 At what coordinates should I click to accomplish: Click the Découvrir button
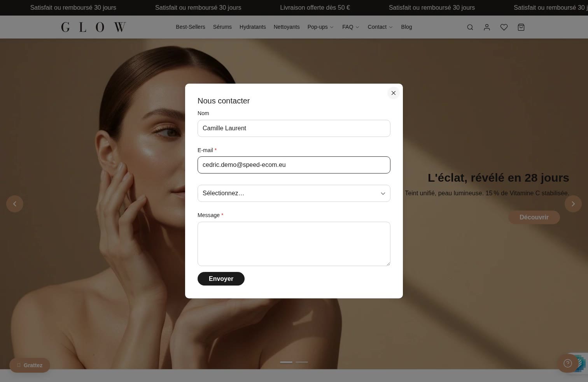pyautogui.click(x=534, y=217)
